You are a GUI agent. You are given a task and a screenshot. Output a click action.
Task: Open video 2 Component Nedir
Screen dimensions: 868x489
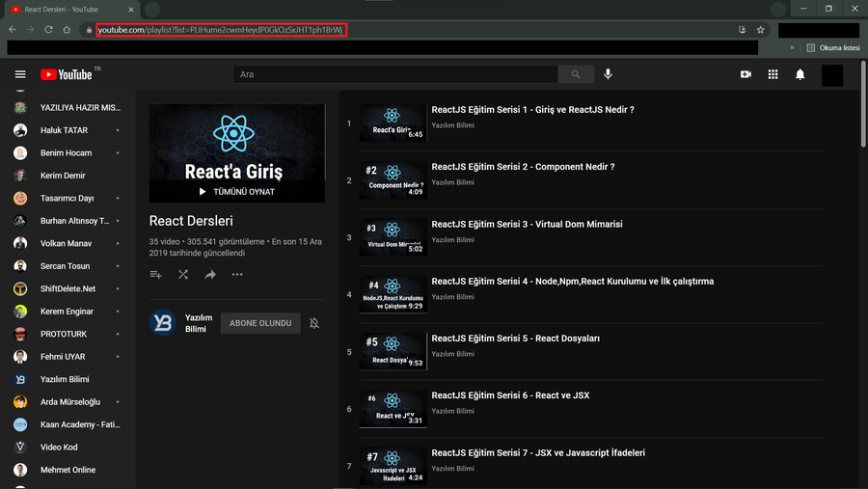tap(523, 167)
